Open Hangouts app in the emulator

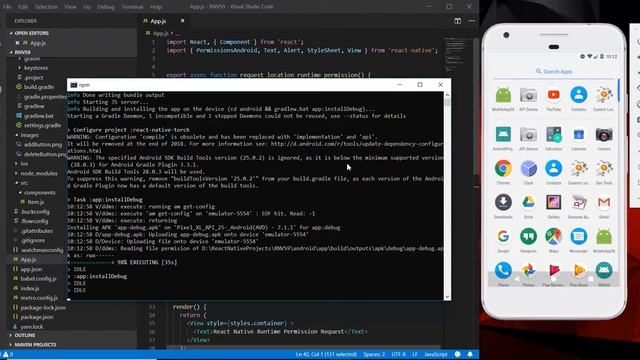(x=528, y=236)
